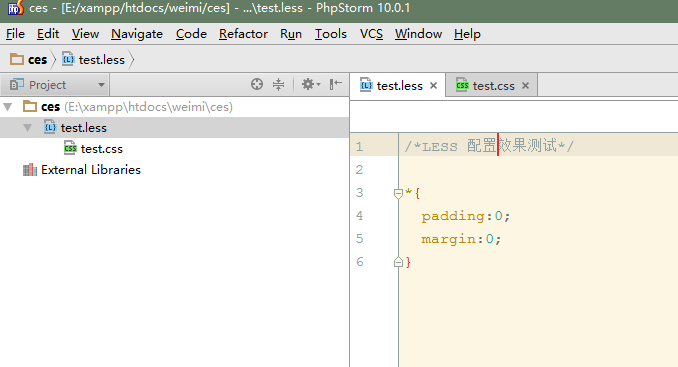
Task: Click the padding:0; line in editor
Action: click(466, 216)
